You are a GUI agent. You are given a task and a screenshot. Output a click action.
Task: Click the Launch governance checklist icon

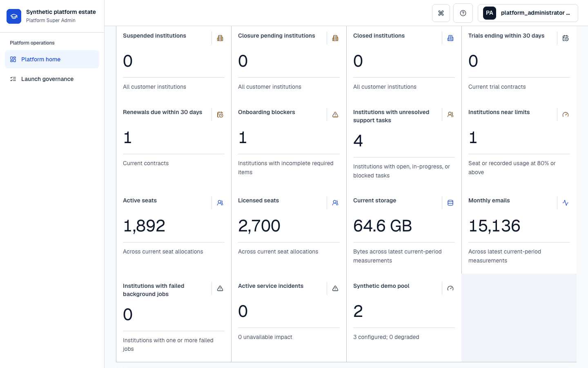point(13,79)
